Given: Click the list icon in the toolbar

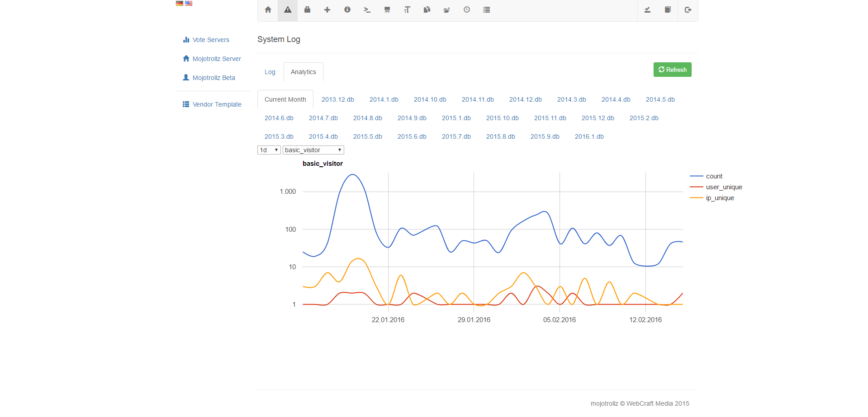Looking at the screenshot, I should 486,10.
